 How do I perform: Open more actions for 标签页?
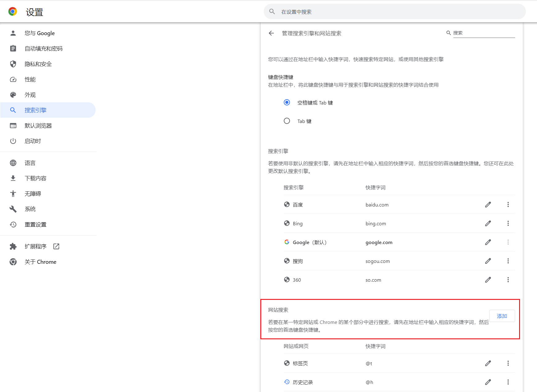(x=508, y=363)
